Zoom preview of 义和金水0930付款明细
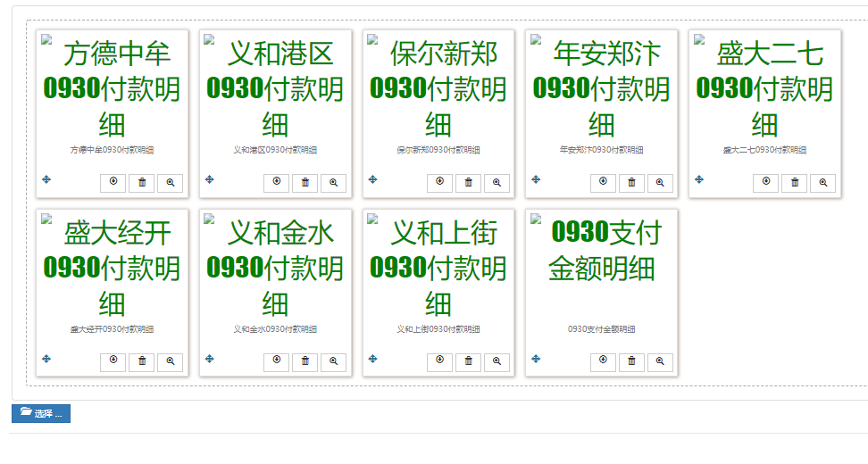Viewport: 868px width, 464px height. [x=334, y=362]
